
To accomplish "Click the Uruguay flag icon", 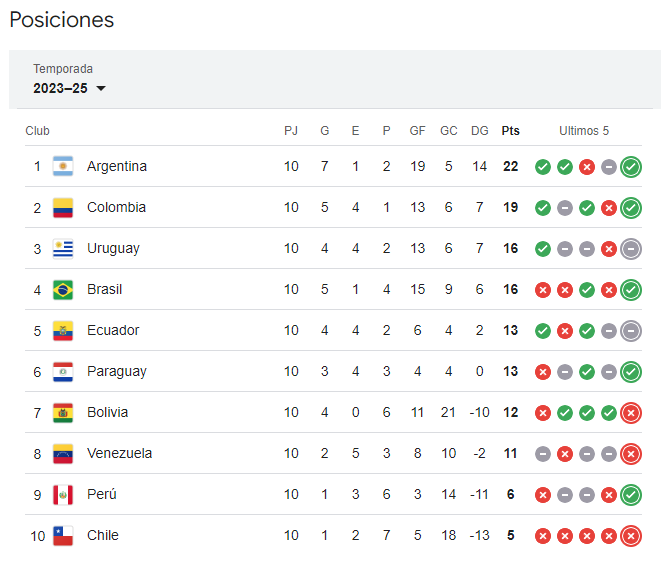I will (63, 248).
